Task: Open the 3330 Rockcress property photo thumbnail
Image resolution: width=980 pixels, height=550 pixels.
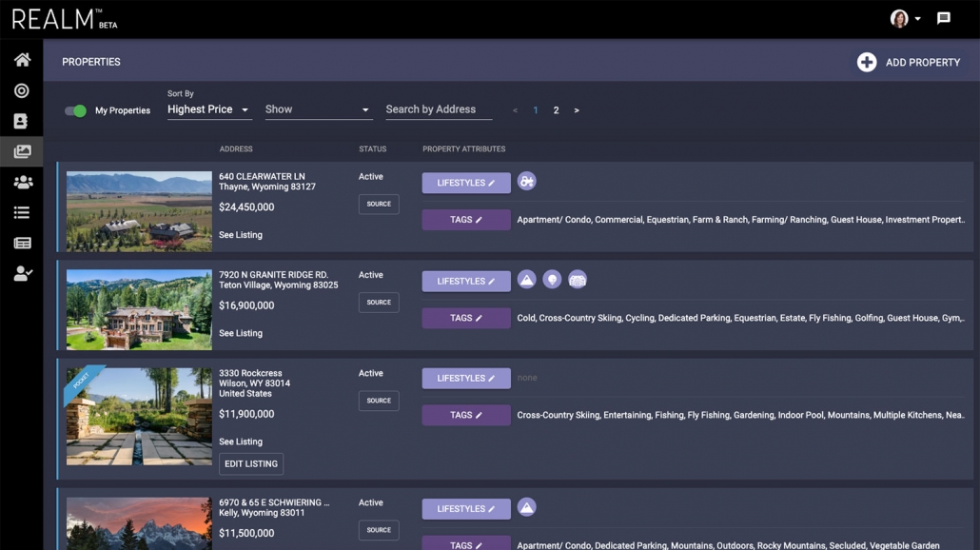Action: 139,416
